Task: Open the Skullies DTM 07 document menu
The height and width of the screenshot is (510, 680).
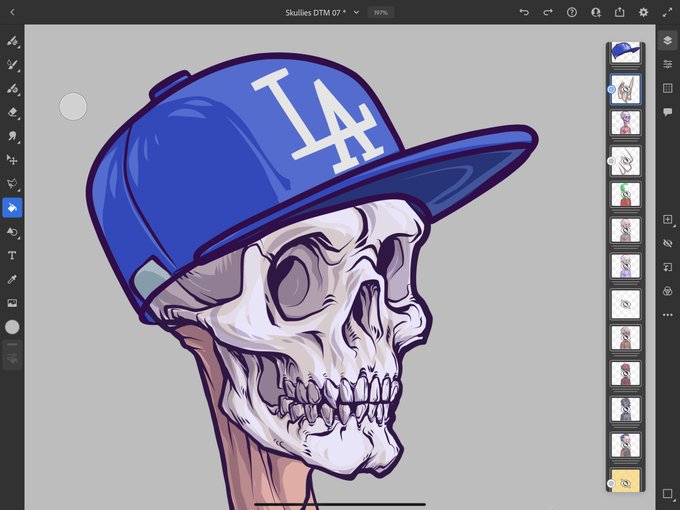Action: pos(322,13)
